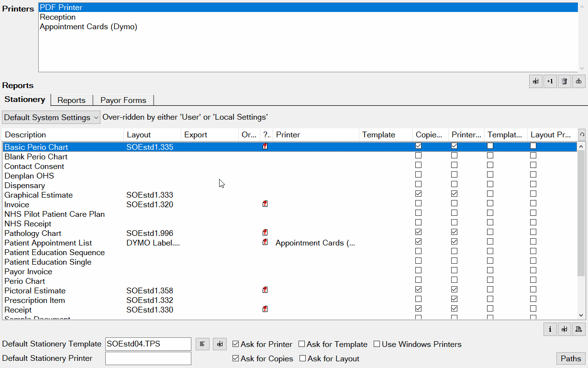Toggle the Copies checkbox for Graphical Estimate
The height and width of the screenshot is (368, 588).
(x=418, y=194)
